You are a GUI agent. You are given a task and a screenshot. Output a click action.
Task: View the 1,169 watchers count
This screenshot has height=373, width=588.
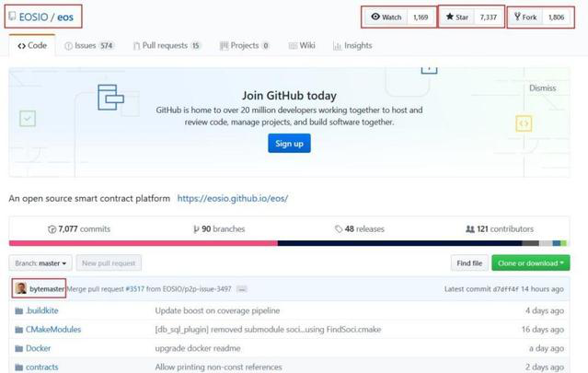point(421,17)
